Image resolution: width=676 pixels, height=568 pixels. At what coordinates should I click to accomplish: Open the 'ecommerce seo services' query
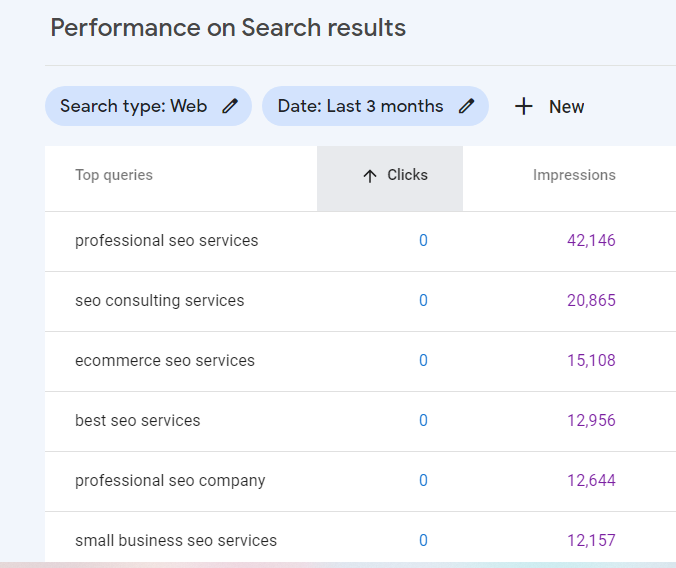tap(164, 360)
